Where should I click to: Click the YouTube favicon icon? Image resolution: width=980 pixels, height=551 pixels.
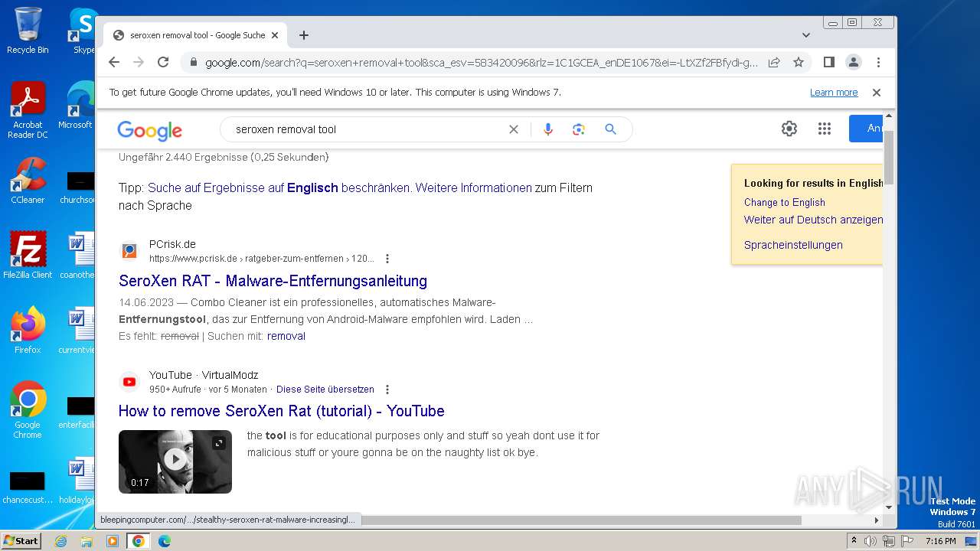point(129,382)
